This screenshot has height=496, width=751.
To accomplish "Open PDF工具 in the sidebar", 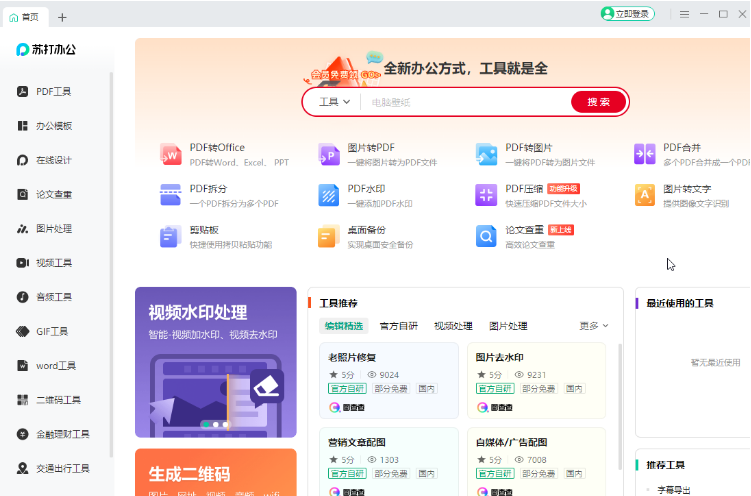I will (x=44, y=91).
